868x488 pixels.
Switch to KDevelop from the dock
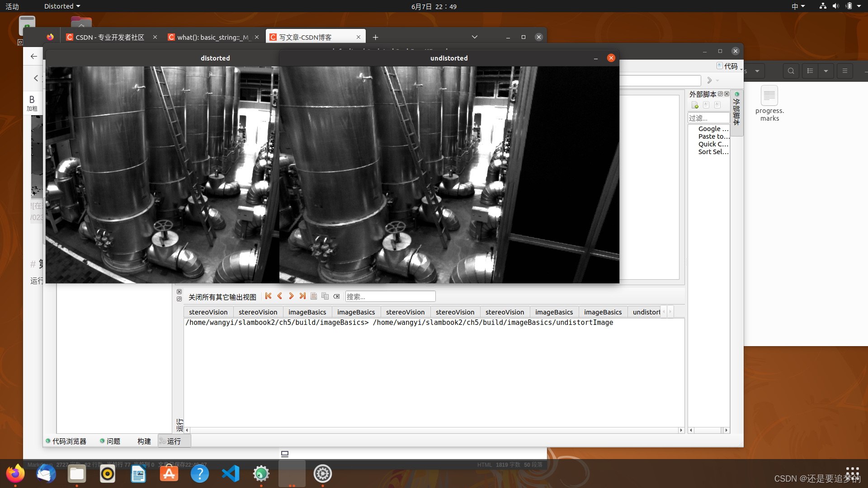261,474
